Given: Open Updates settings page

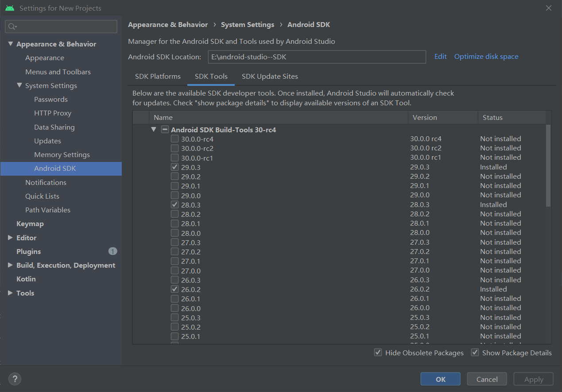Looking at the screenshot, I should [47, 141].
